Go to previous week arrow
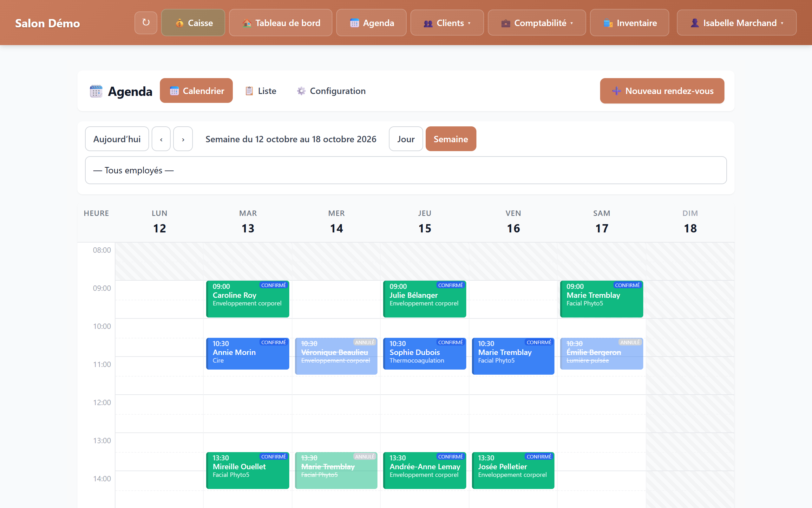The image size is (812, 508). 161,139
